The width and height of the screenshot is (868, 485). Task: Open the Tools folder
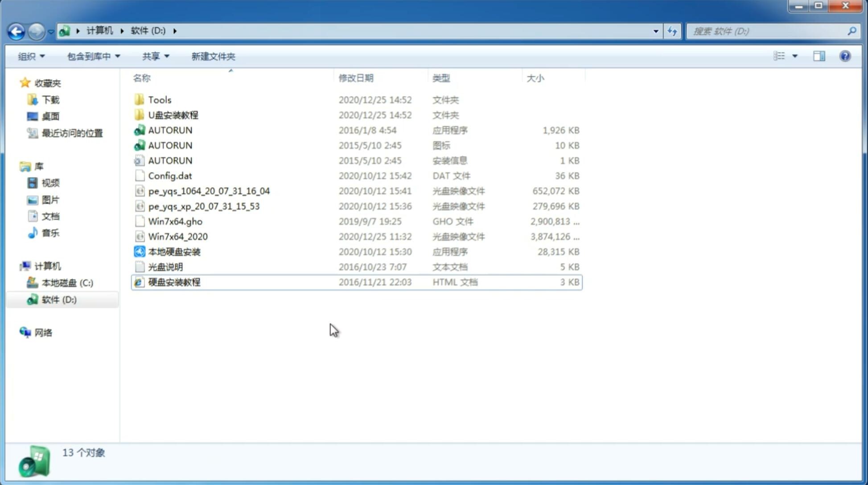[x=159, y=99]
